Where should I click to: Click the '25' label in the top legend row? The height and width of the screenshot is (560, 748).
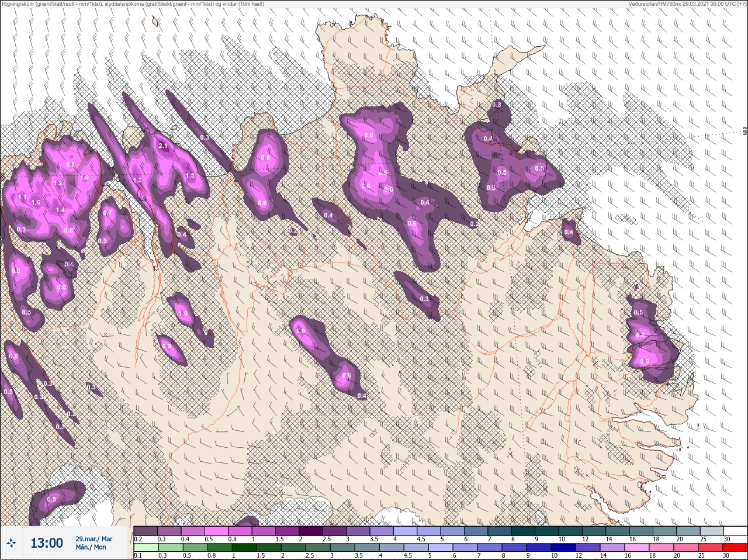[x=703, y=539]
